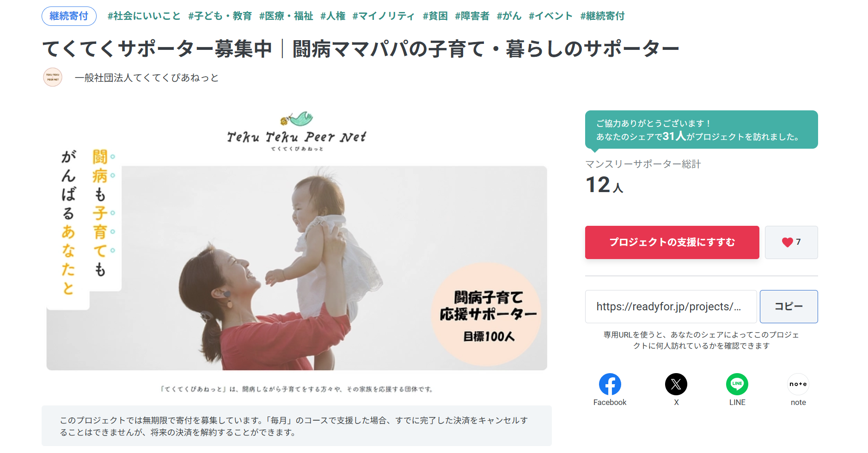
Task: Open the #医療・福祉 tag
Action: pyautogui.click(x=286, y=16)
